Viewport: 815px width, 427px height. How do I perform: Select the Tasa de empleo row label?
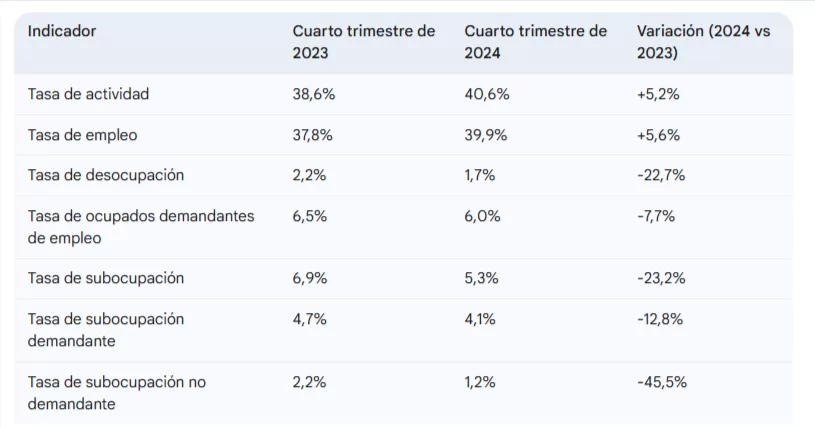[x=82, y=135]
